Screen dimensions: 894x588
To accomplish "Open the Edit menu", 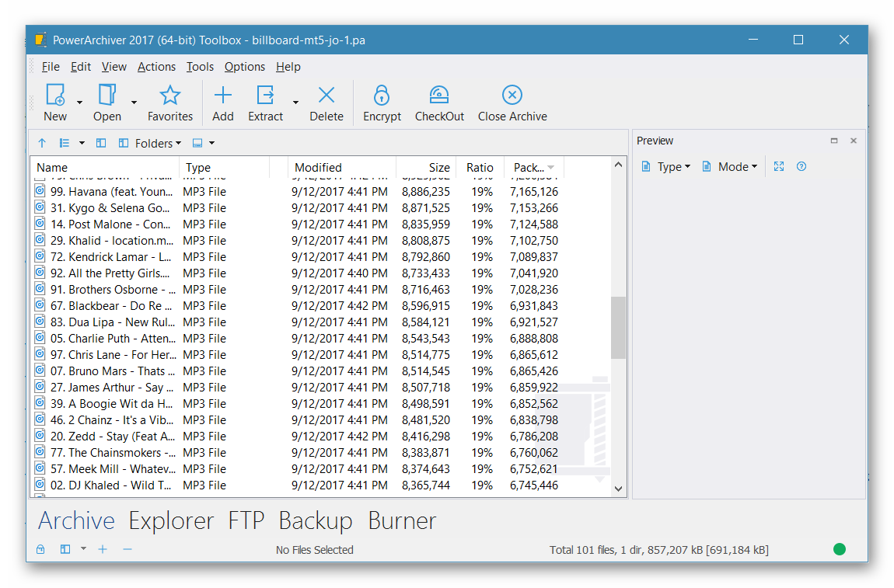I will click(80, 67).
